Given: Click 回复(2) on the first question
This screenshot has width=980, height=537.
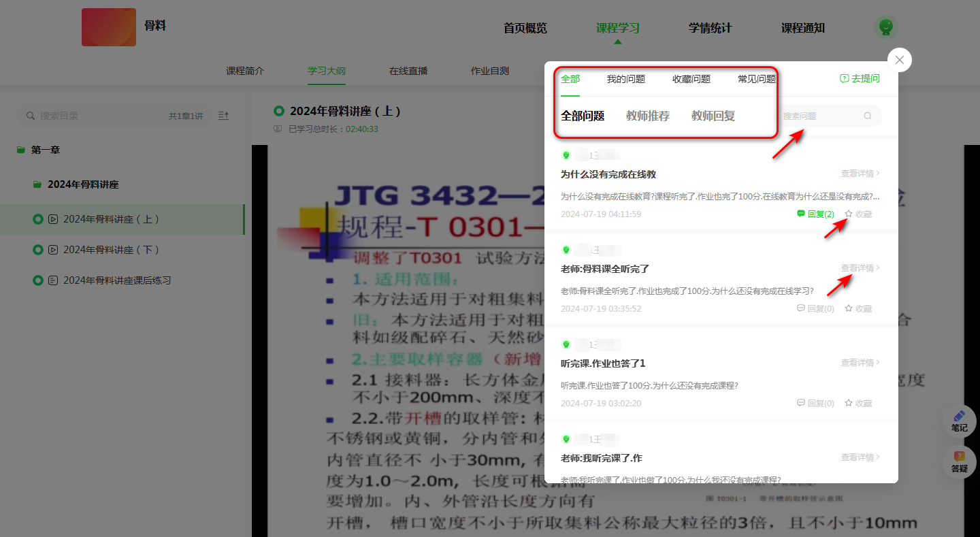Looking at the screenshot, I should pyautogui.click(x=815, y=214).
